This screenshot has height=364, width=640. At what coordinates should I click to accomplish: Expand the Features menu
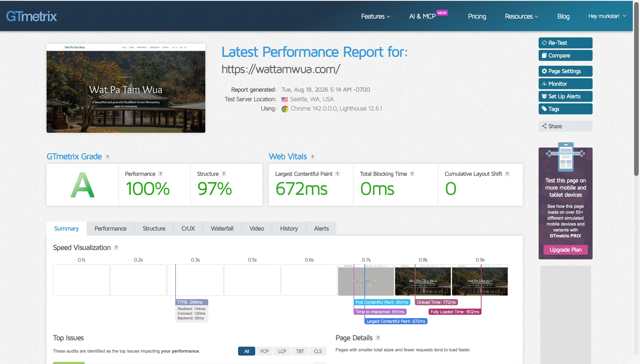click(375, 16)
